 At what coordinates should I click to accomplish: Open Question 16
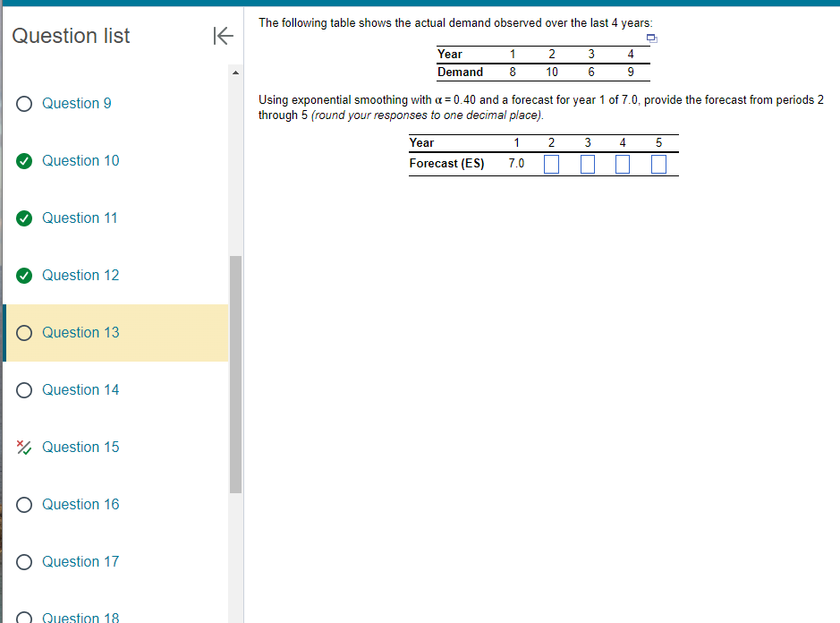click(x=81, y=505)
